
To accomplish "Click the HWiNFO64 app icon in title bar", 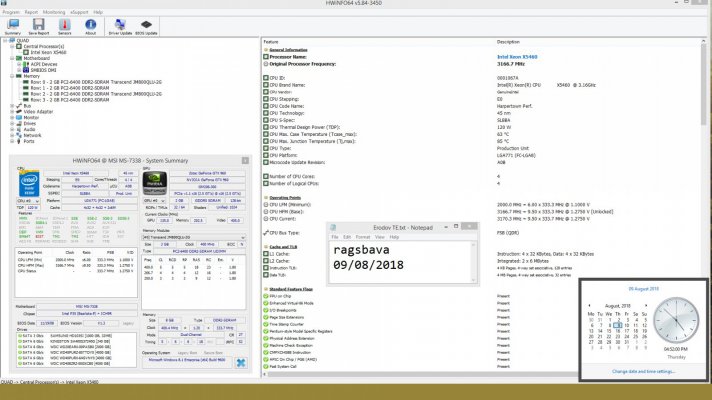I will 4,3.
